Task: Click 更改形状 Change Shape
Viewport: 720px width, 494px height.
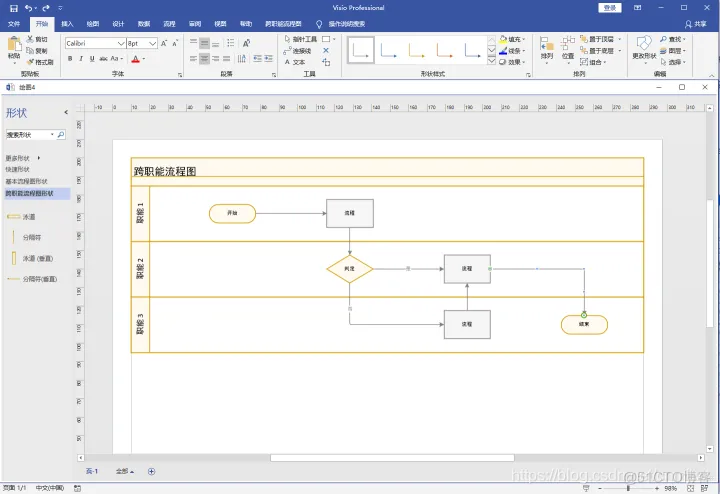Action: click(644, 49)
